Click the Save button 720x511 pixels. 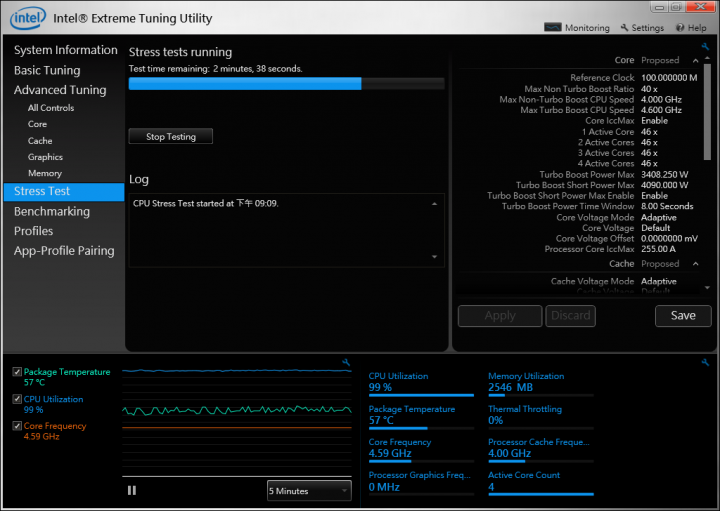click(x=683, y=316)
